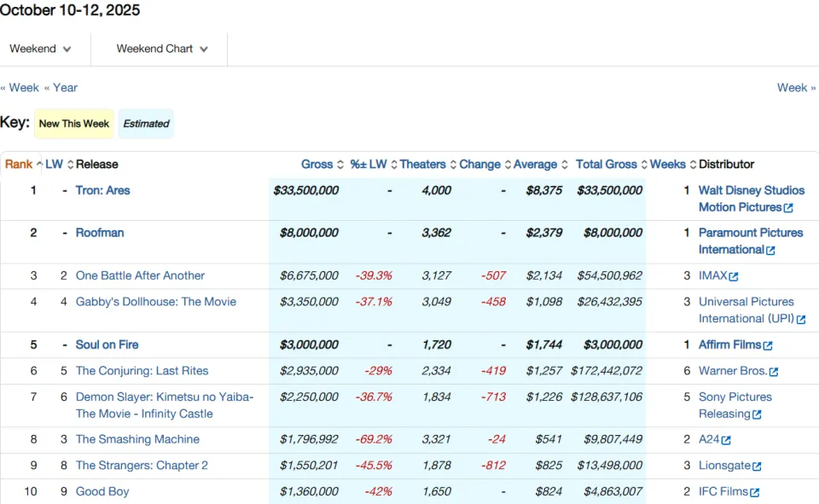Sort table by LW column header
The width and height of the screenshot is (819, 504).
55,165
